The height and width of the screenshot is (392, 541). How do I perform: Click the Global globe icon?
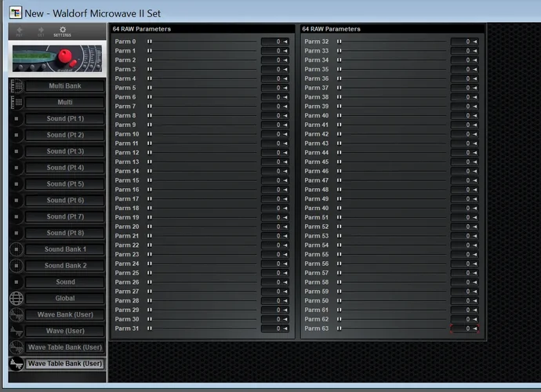point(16,298)
